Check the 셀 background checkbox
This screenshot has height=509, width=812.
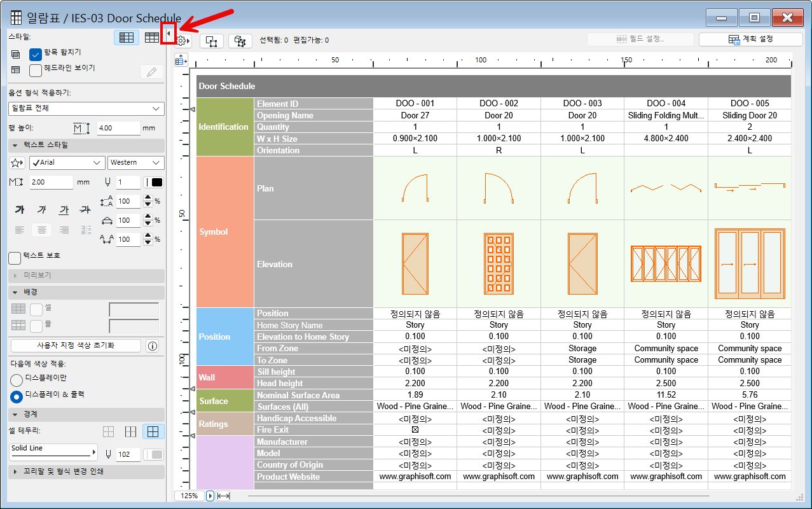36,309
